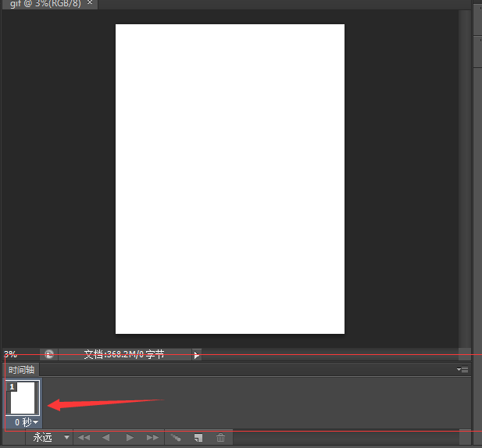Play the animation
Image resolution: width=482 pixels, height=448 pixels.
(130, 437)
